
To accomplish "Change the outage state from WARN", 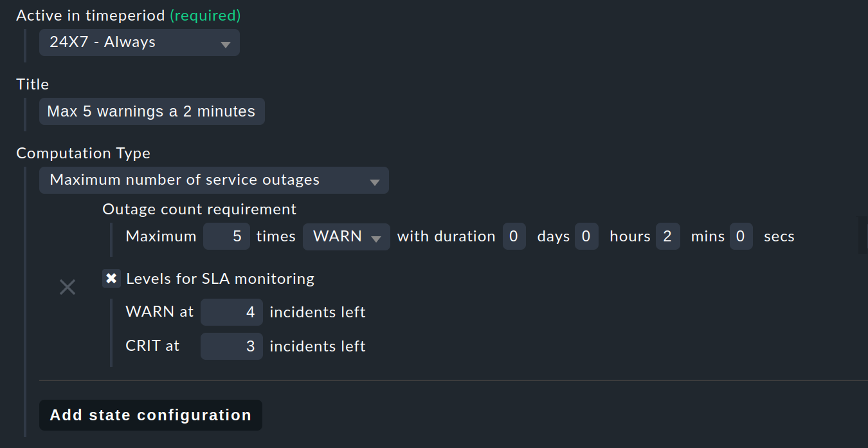I will (346, 237).
